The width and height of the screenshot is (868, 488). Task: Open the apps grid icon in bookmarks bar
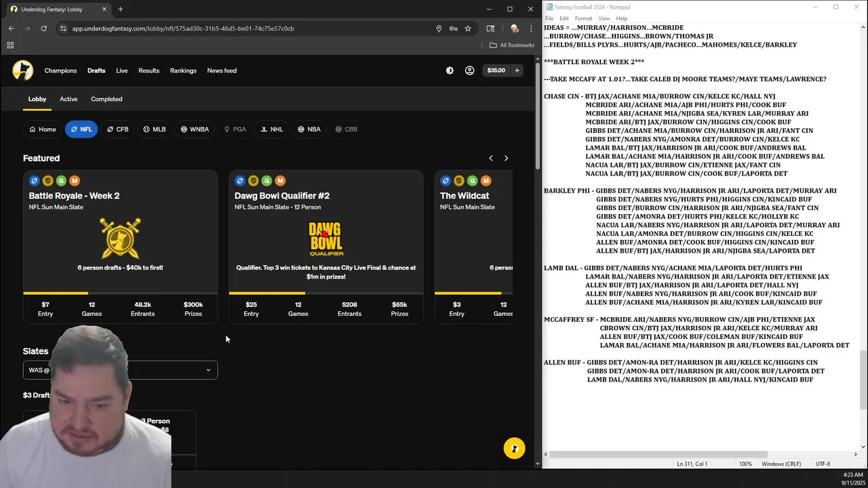coord(10,45)
